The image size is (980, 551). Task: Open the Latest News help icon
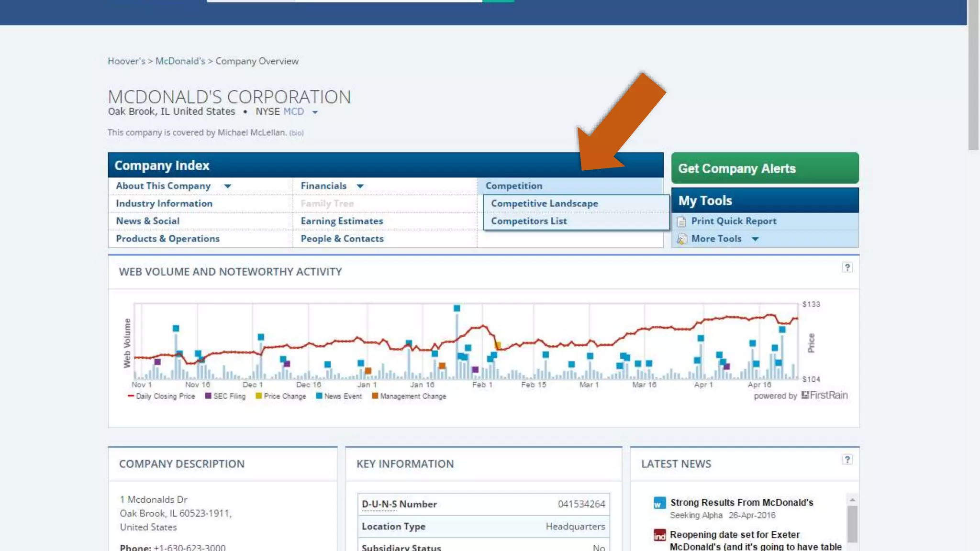847,460
